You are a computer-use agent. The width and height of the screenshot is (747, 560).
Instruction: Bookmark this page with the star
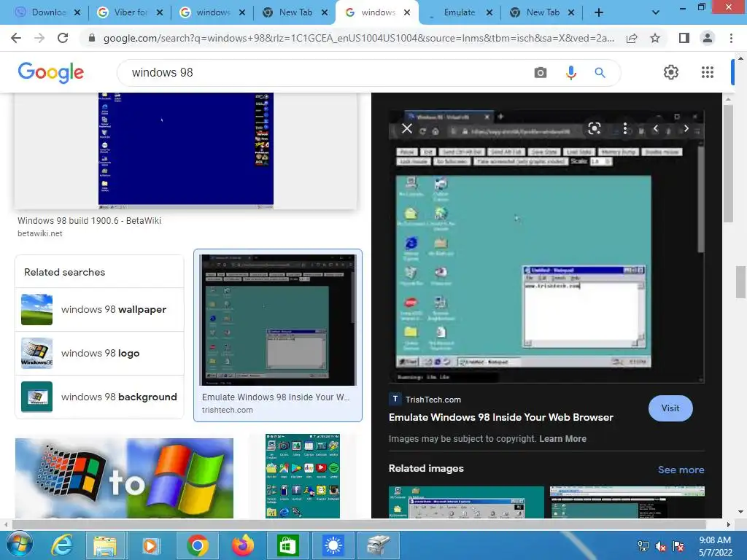coord(655,38)
